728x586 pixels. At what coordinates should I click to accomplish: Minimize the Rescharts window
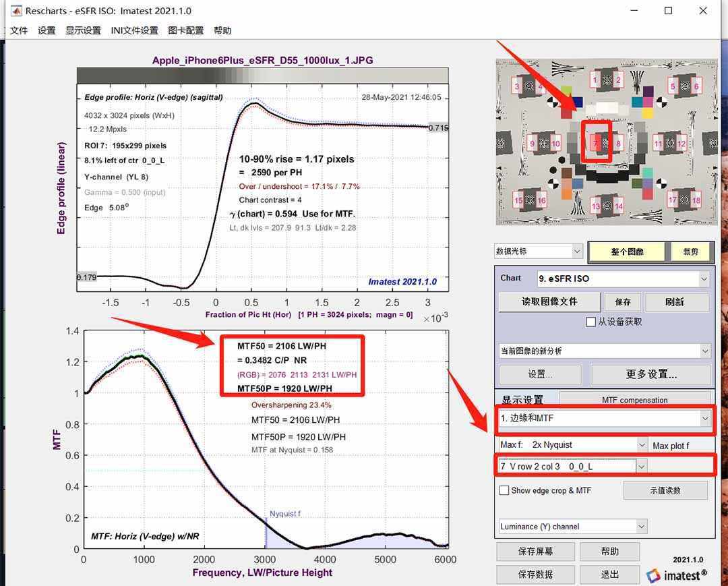coord(634,11)
